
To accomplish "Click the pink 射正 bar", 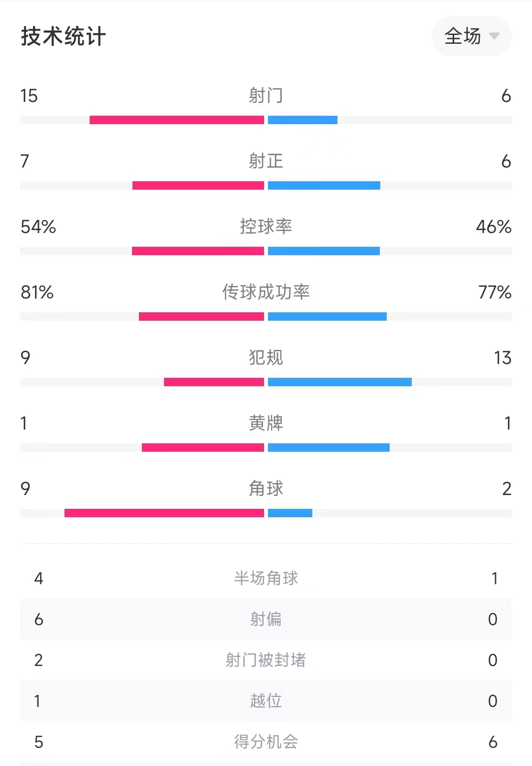I will 198,185.
